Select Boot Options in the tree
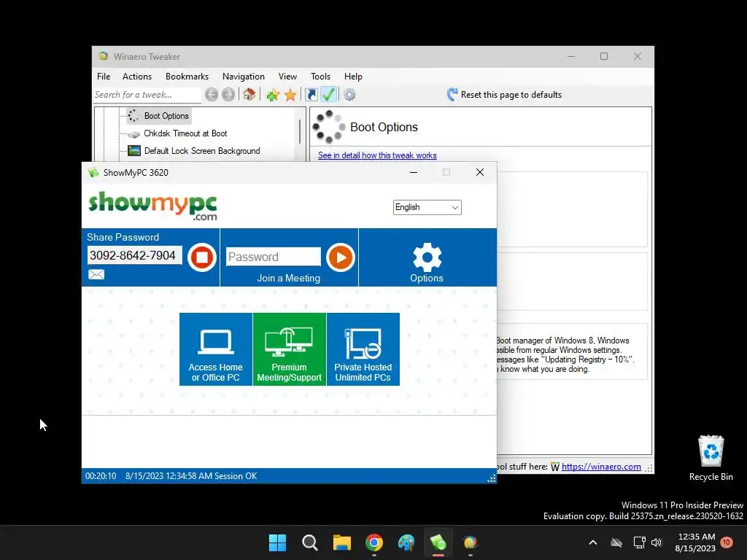This screenshot has height=560, width=747. tap(160, 116)
